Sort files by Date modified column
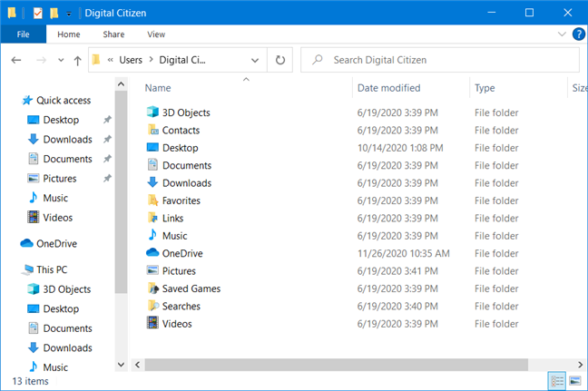The image size is (588, 391). (388, 88)
